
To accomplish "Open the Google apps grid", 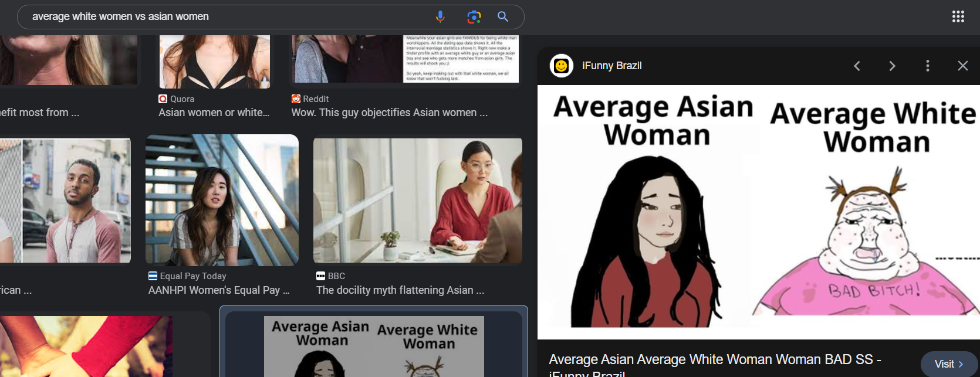I will 958,16.
